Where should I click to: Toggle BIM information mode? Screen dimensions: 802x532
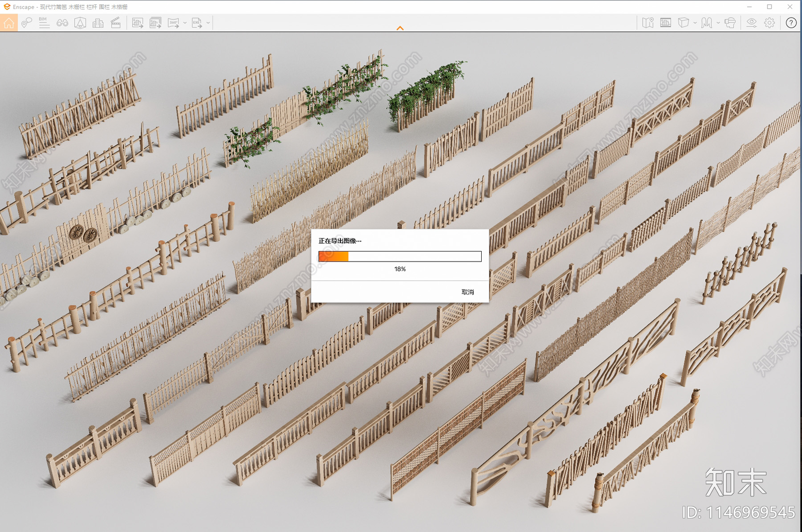[x=44, y=23]
